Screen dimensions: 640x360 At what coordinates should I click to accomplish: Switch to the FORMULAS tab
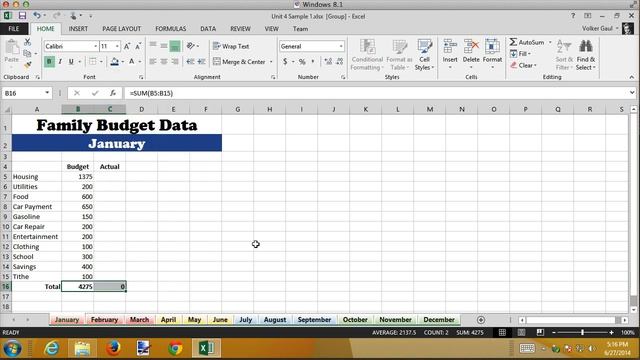coord(171,29)
